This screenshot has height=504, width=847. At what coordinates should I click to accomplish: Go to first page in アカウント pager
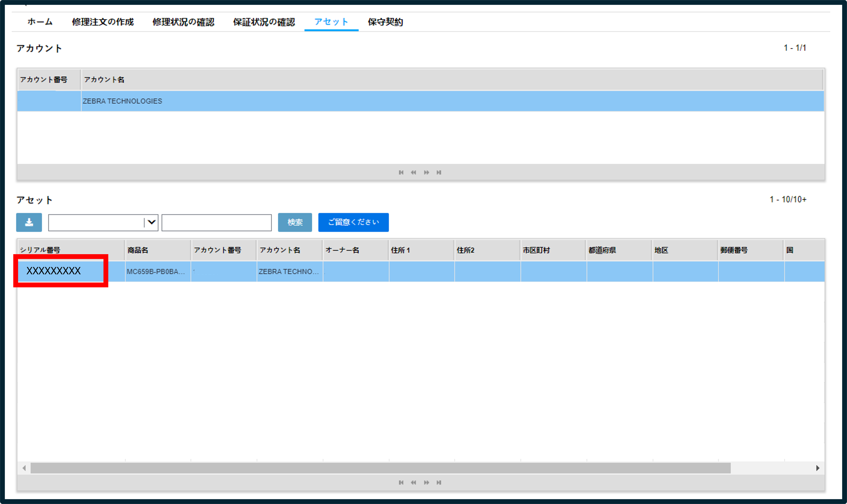coord(401,172)
